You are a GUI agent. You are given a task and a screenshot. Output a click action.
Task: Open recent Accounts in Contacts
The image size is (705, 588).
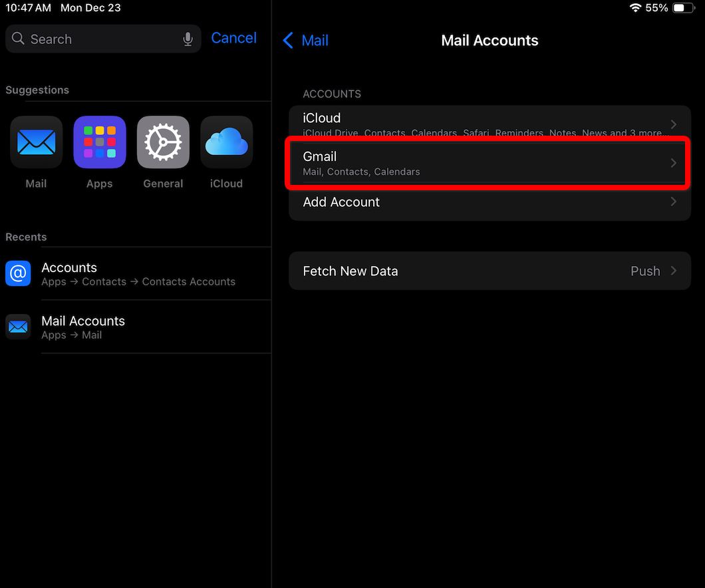pos(138,273)
